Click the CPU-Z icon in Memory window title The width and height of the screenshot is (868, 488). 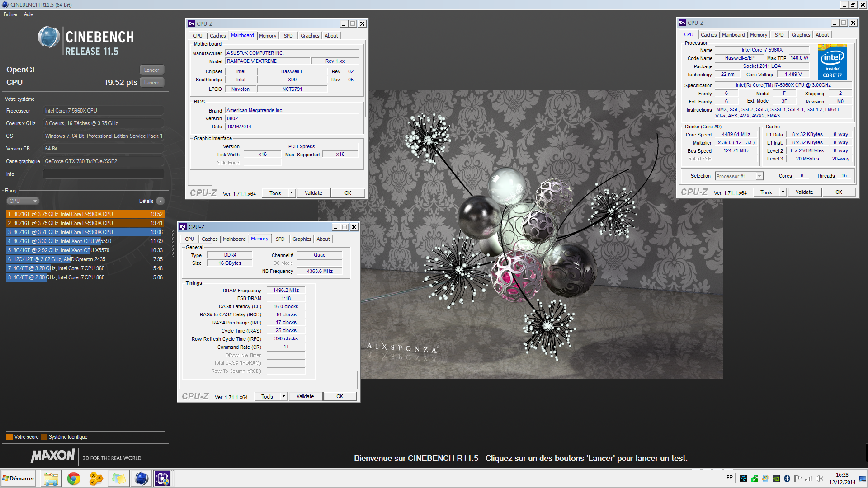[x=183, y=227]
